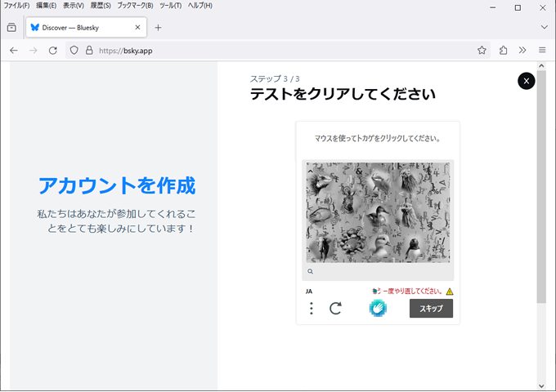The width and height of the screenshot is (556, 392).
Task: Refresh the captcha challenge
Action: [335, 309]
